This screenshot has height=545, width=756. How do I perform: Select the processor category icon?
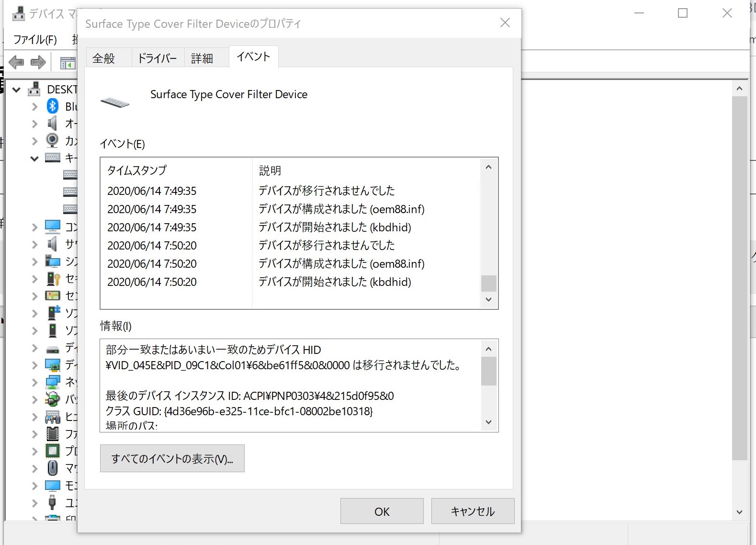tap(53, 451)
